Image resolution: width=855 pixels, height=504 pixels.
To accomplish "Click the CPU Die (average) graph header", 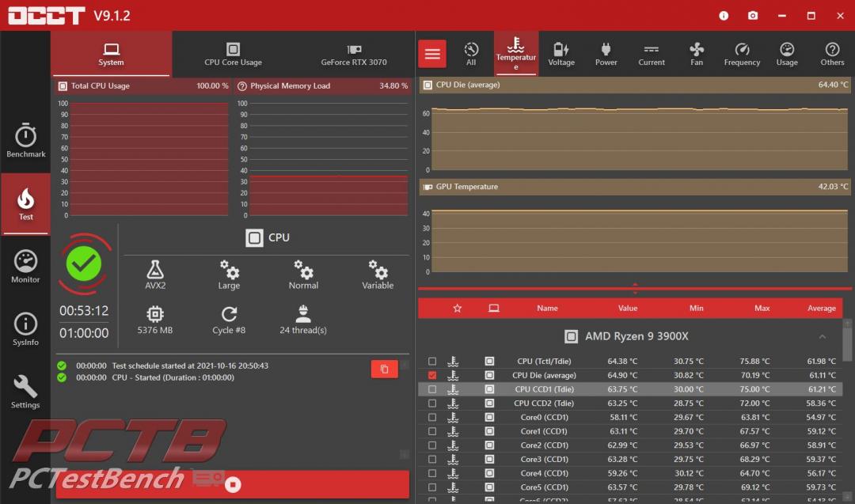I will [635, 85].
